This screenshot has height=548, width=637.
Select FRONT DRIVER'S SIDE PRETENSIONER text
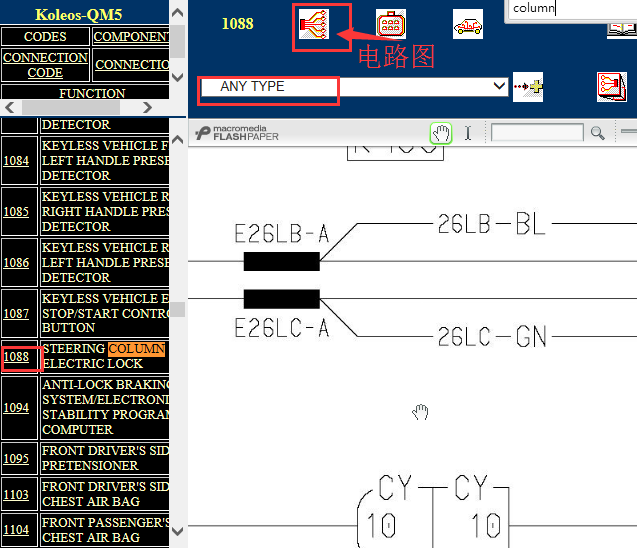pyautogui.click(x=105, y=458)
